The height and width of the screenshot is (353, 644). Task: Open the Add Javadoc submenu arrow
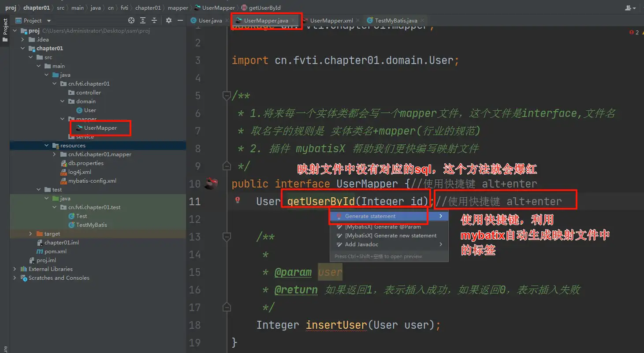[441, 244]
